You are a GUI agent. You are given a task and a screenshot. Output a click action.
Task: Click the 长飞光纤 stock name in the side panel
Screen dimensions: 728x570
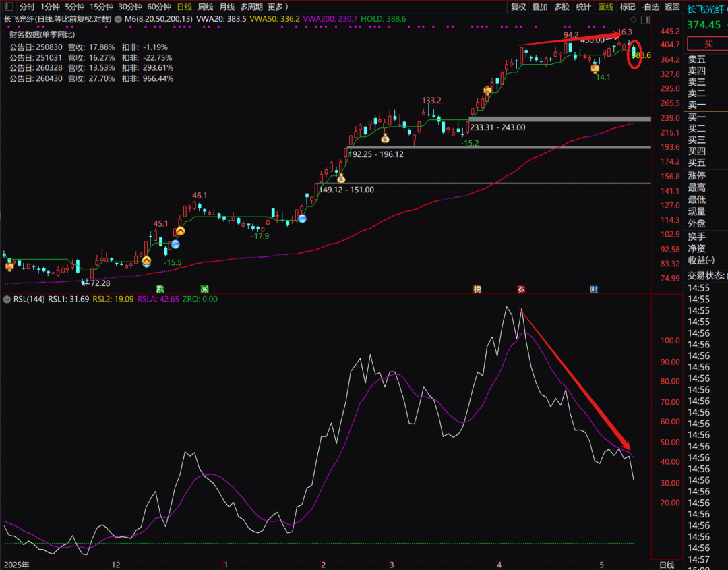tap(705, 9)
